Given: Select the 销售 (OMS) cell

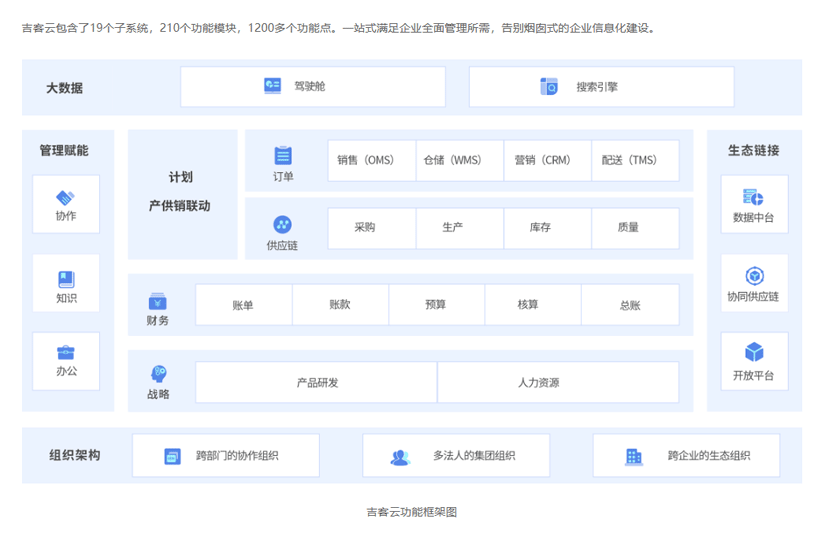Looking at the screenshot, I should [x=372, y=160].
